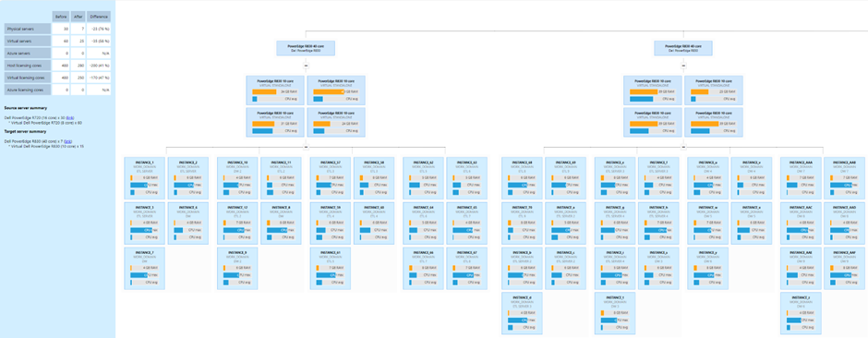
Task: Select the INSTANCE_70 card
Action: pos(522,223)
